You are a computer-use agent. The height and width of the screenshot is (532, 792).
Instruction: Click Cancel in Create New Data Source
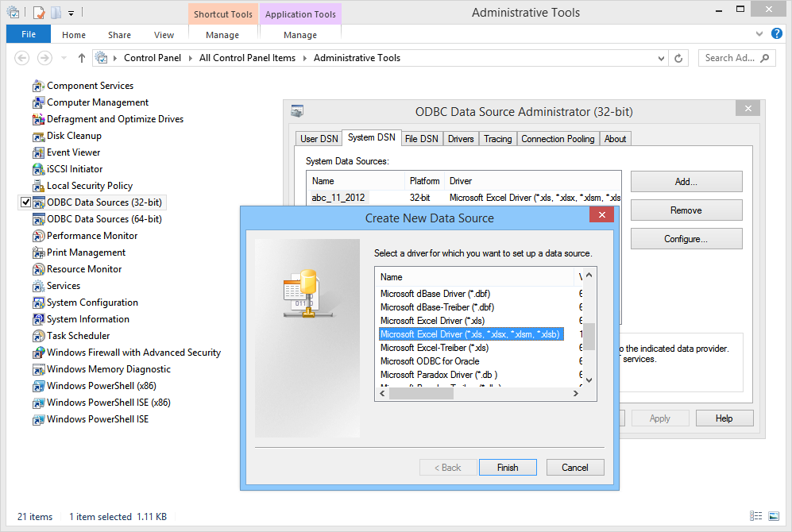(575, 468)
